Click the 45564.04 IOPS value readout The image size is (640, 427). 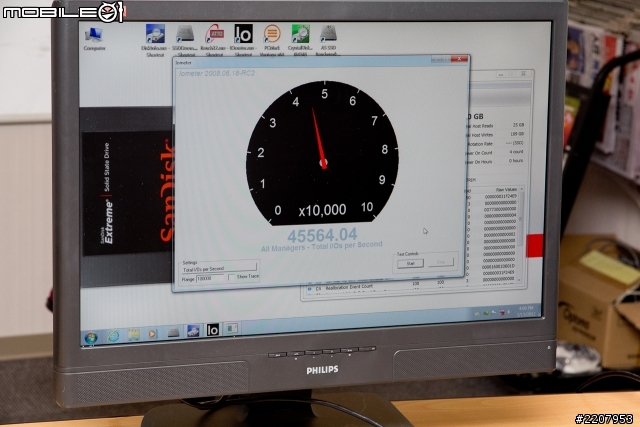click(x=322, y=235)
